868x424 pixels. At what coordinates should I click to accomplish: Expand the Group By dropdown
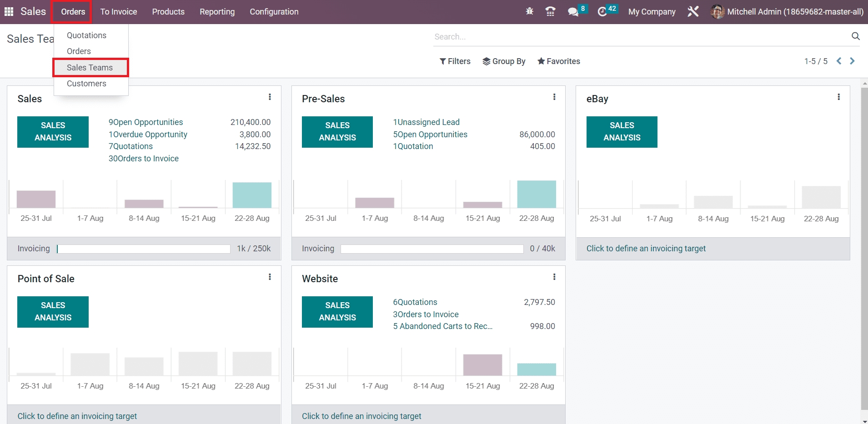tap(504, 61)
